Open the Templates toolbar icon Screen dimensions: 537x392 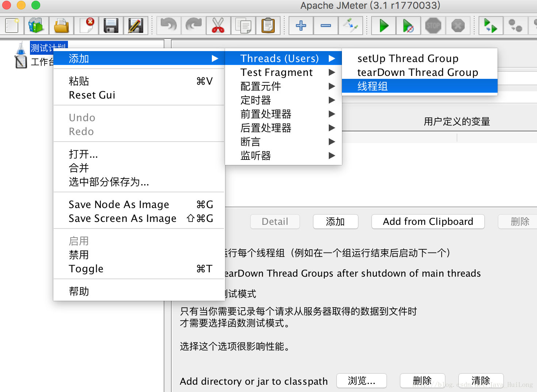pos(36,26)
